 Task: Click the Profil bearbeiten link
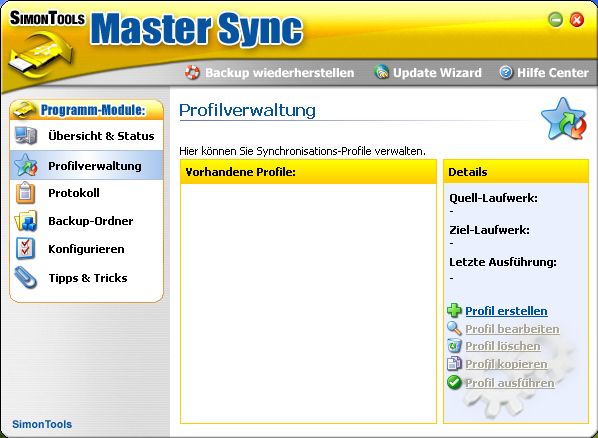(512, 329)
